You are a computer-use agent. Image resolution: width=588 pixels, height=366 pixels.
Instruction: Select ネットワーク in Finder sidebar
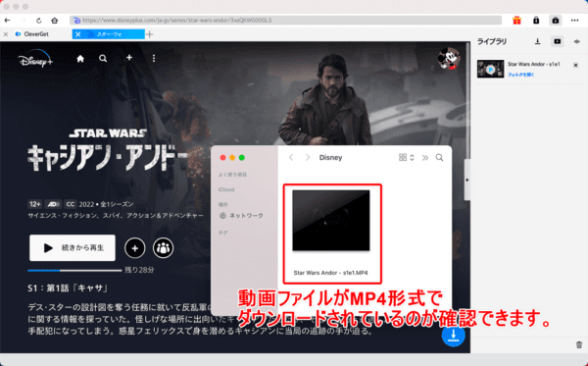click(x=241, y=216)
